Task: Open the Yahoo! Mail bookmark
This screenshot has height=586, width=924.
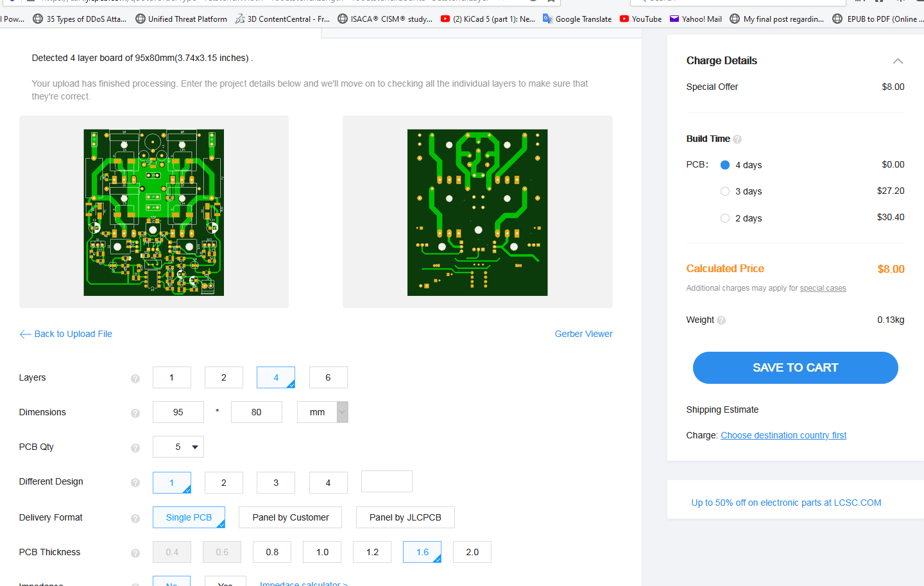Action: click(696, 19)
